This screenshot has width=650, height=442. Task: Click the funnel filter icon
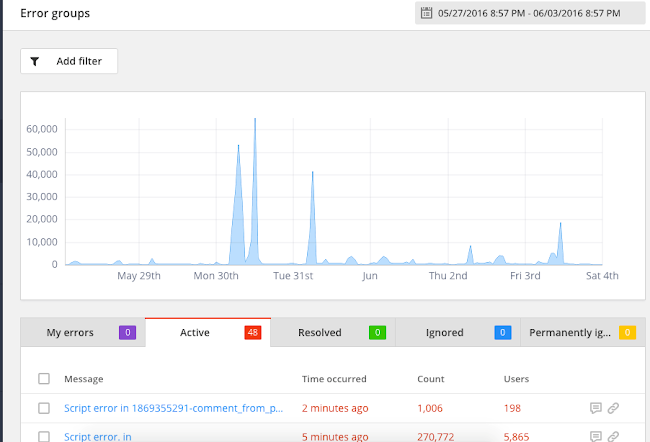(35, 61)
